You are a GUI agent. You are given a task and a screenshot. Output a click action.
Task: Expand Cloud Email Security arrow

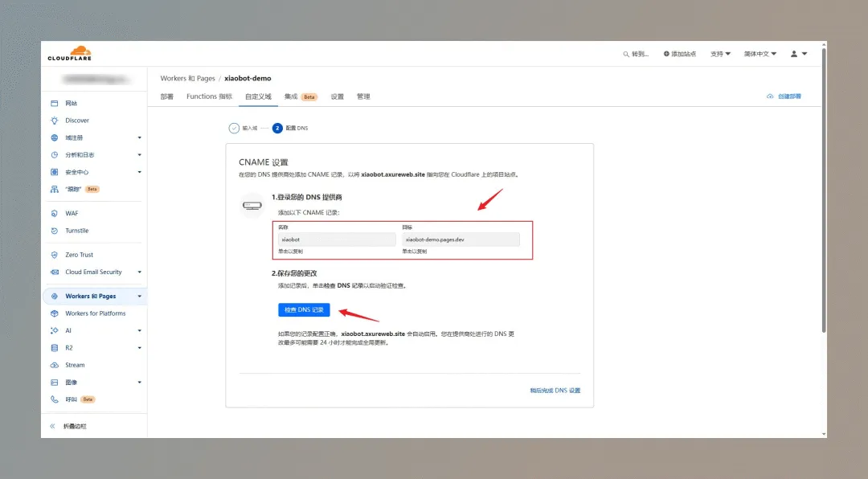(x=140, y=272)
